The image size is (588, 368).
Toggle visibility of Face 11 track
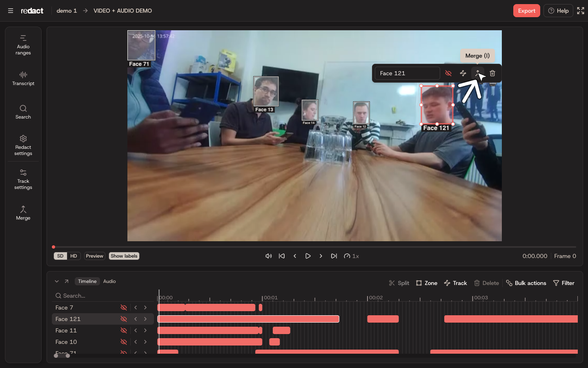(x=124, y=330)
